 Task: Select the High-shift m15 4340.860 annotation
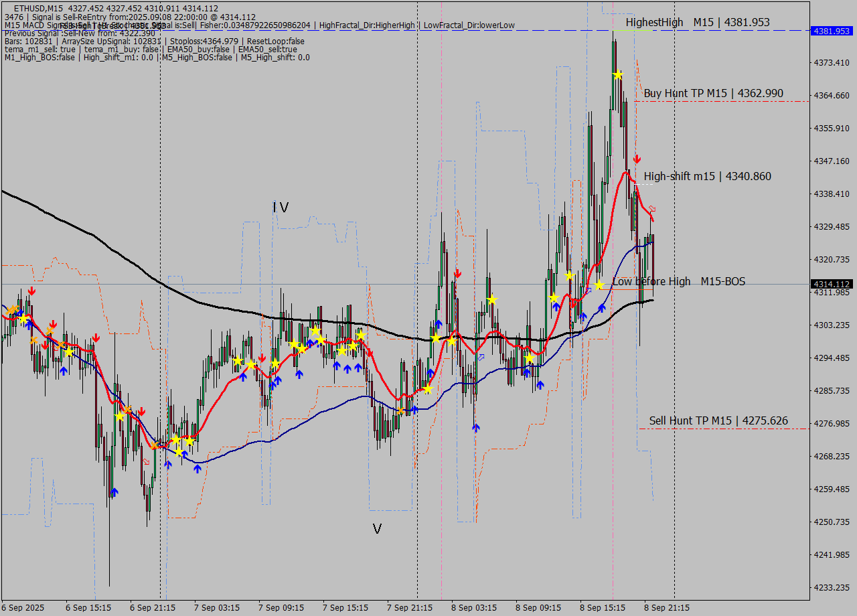(x=707, y=176)
